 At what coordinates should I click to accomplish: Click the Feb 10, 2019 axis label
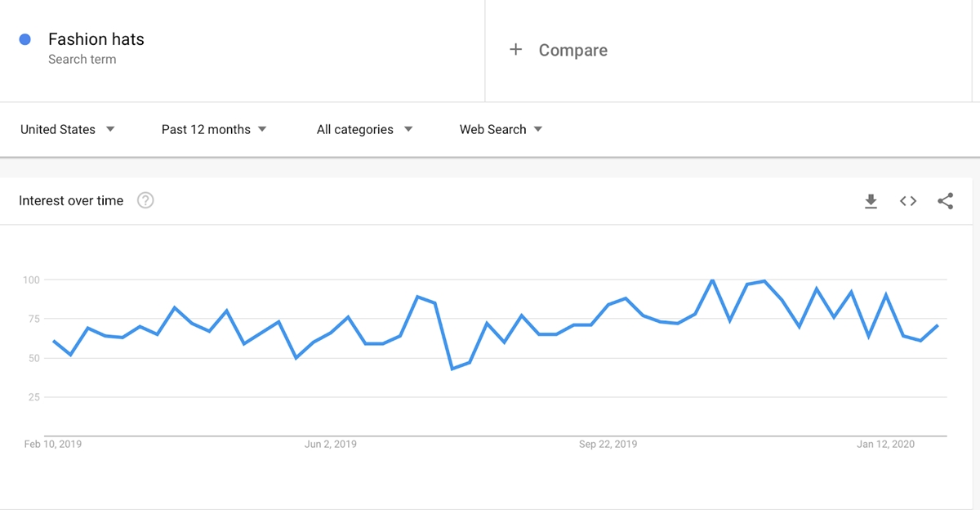tap(53, 445)
